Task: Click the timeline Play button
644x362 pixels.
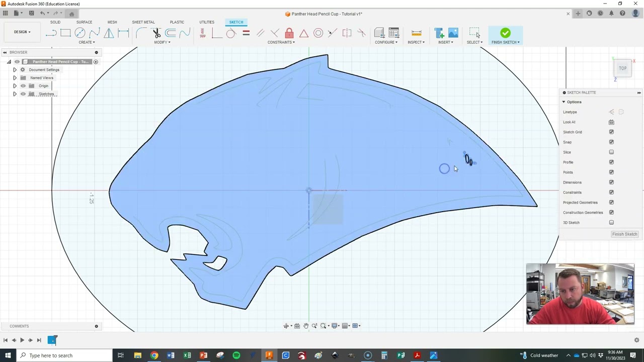Action: 22,340
